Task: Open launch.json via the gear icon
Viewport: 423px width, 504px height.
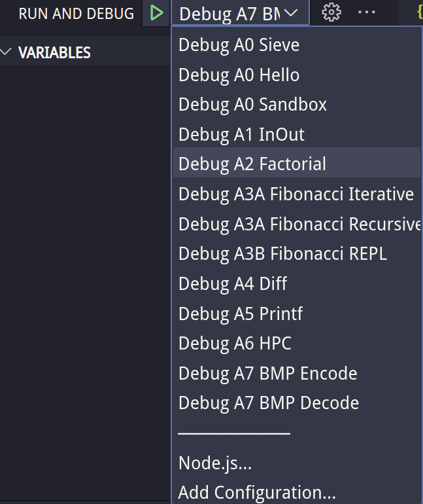Action: [x=331, y=12]
